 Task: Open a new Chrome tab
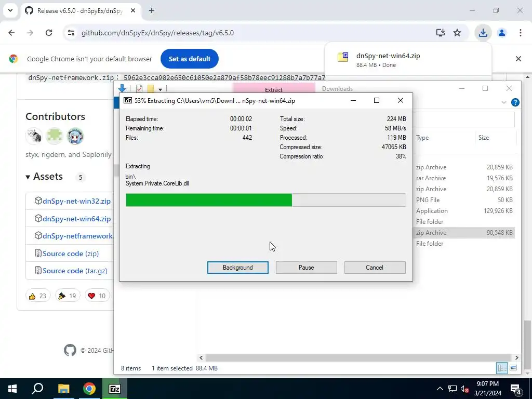(x=152, y=10)
